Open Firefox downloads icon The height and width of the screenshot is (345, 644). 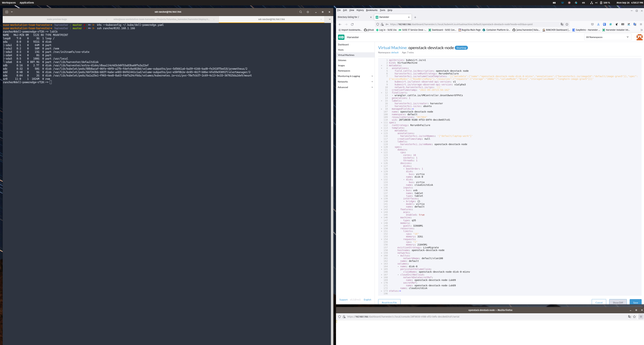tap(598, 24)
